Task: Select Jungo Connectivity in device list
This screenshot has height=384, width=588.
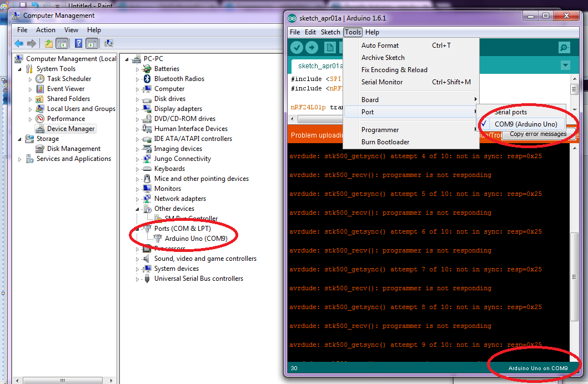Action: [182, 159]
